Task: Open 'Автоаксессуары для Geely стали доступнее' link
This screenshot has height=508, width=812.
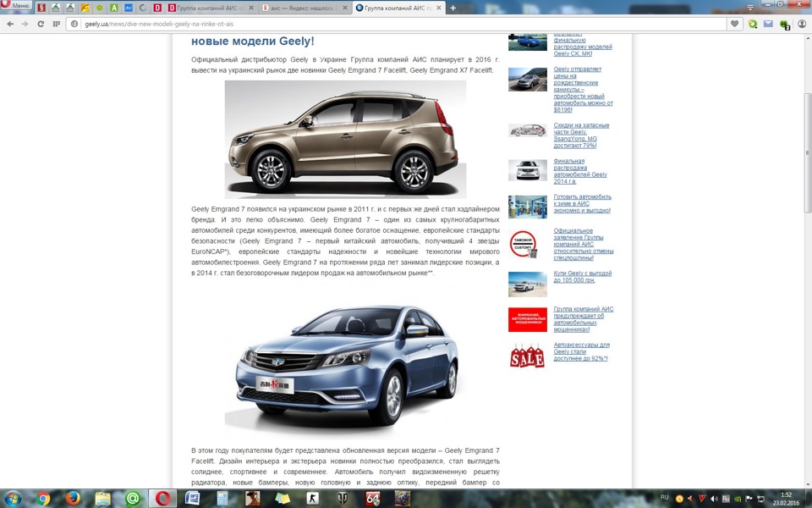Action: tap(582, 351)
